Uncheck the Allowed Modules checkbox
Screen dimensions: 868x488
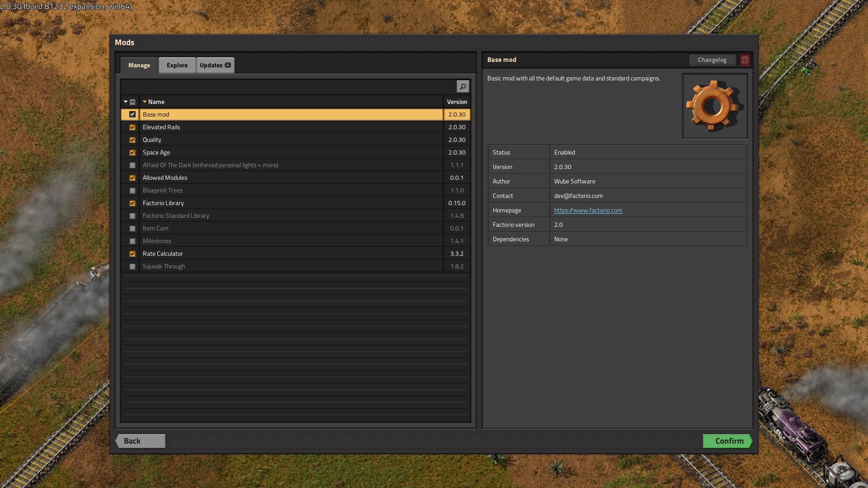[x=132, y=178]
